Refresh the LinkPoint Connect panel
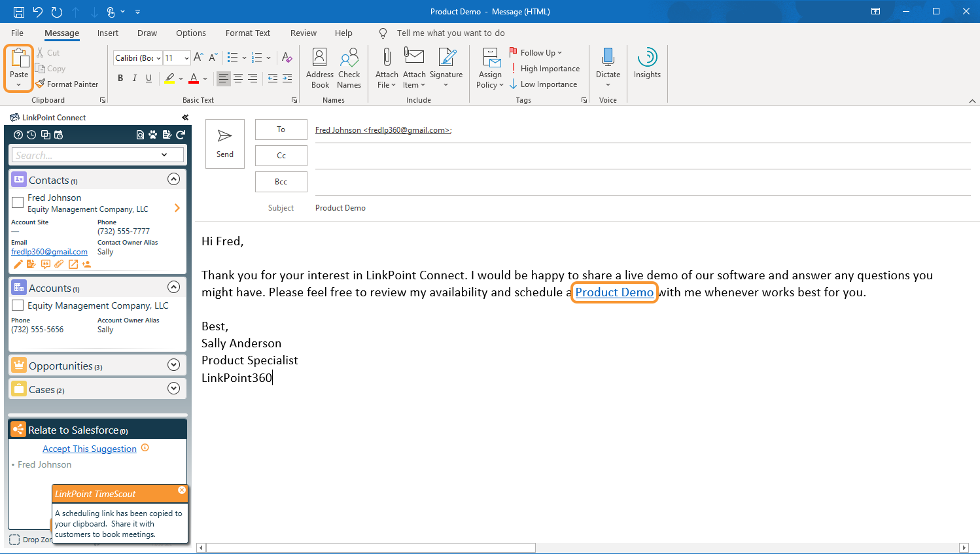Screen dimensions: 980x554 (x=181, y=135)
